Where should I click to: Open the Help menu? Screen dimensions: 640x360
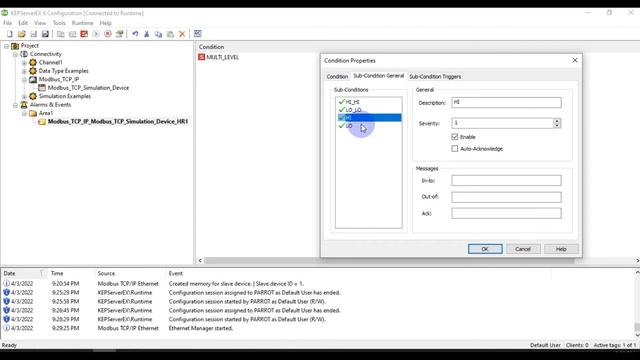pyautogui.click(x=105, y=23)
